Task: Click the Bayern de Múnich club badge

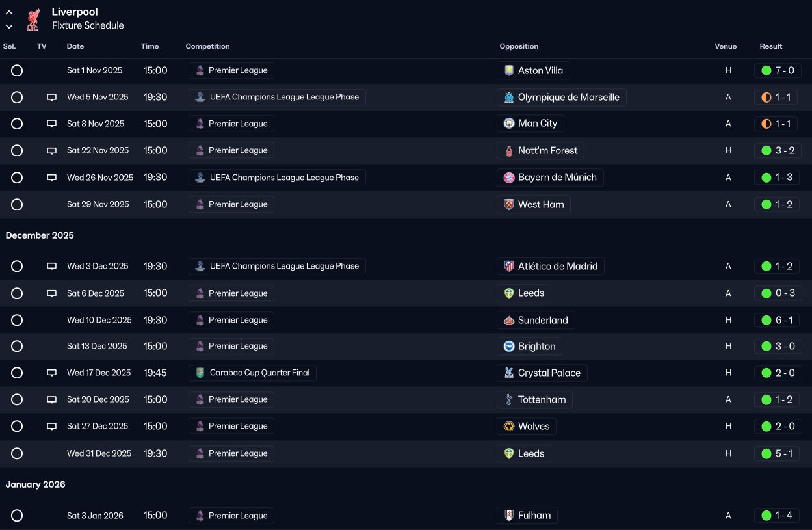Action: (509, 178)
